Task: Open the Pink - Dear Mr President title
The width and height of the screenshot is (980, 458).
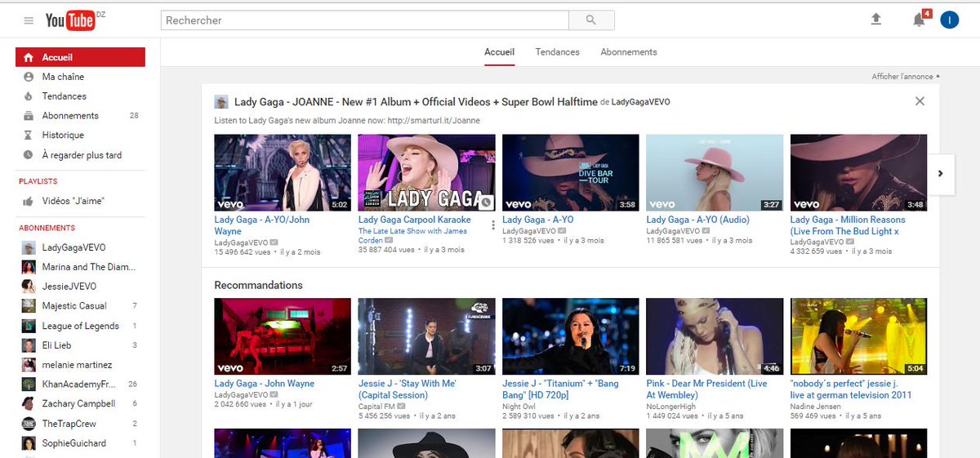Action: pos(707,389)
